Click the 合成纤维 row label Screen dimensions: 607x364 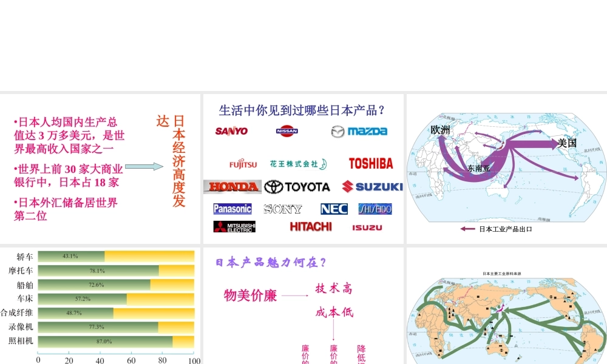pos(16,312)
